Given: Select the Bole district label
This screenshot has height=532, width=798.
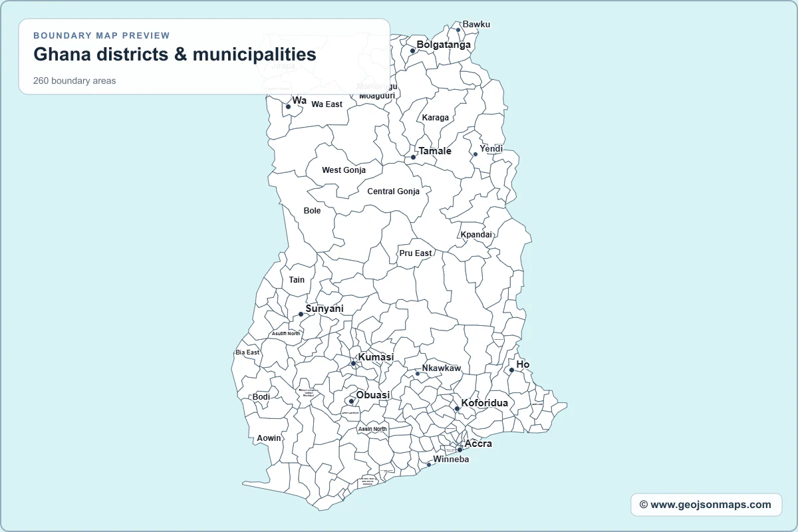Looking at the screenshot, I should (312, 211).
